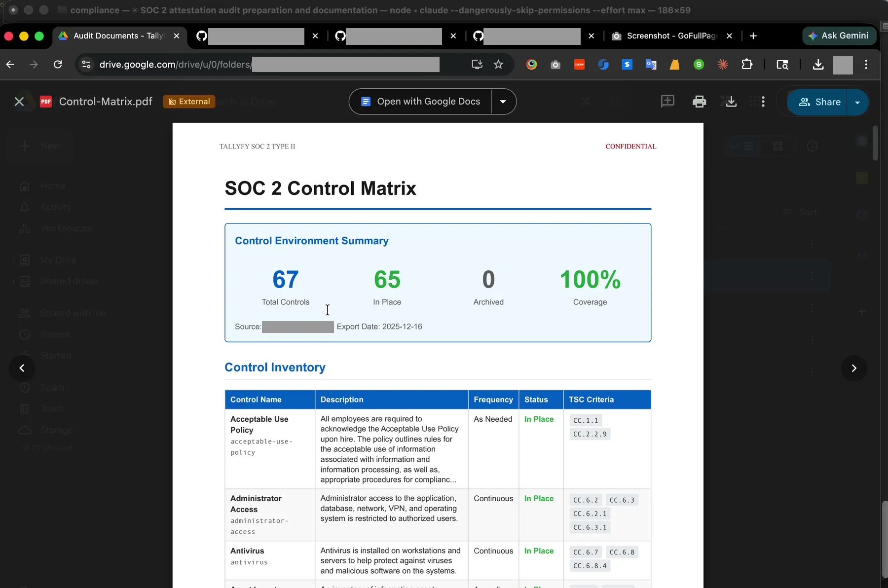This screenshot has width=888, height=588.
Task: Click the yellow triangle extension icon
Action: 674,65
